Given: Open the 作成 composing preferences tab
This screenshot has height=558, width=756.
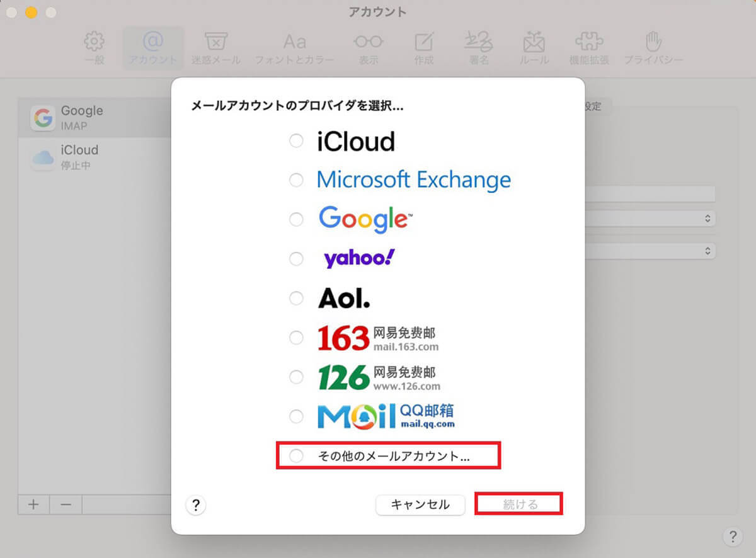Looking at the screenshot, I should 424,48.
